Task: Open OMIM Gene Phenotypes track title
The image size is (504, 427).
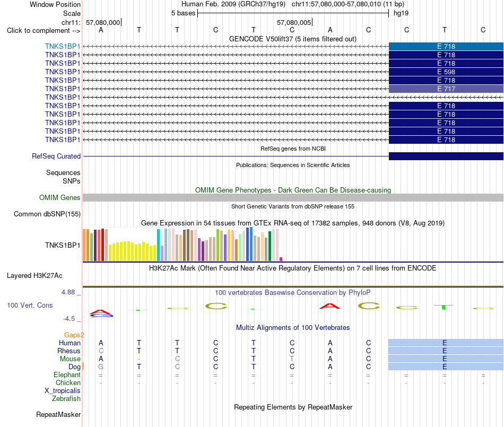Action: click(x=293, y=190)
